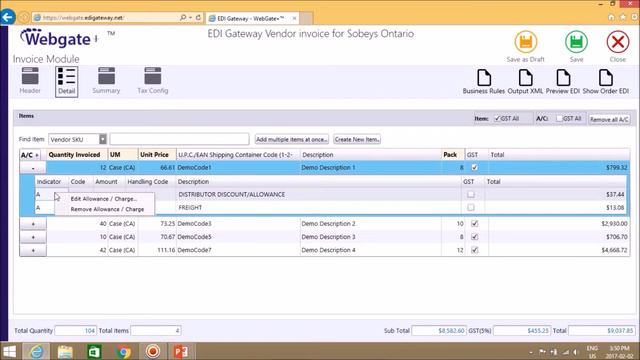Click the A/C + column header
640x360 pixels.
tap(30, 155)
